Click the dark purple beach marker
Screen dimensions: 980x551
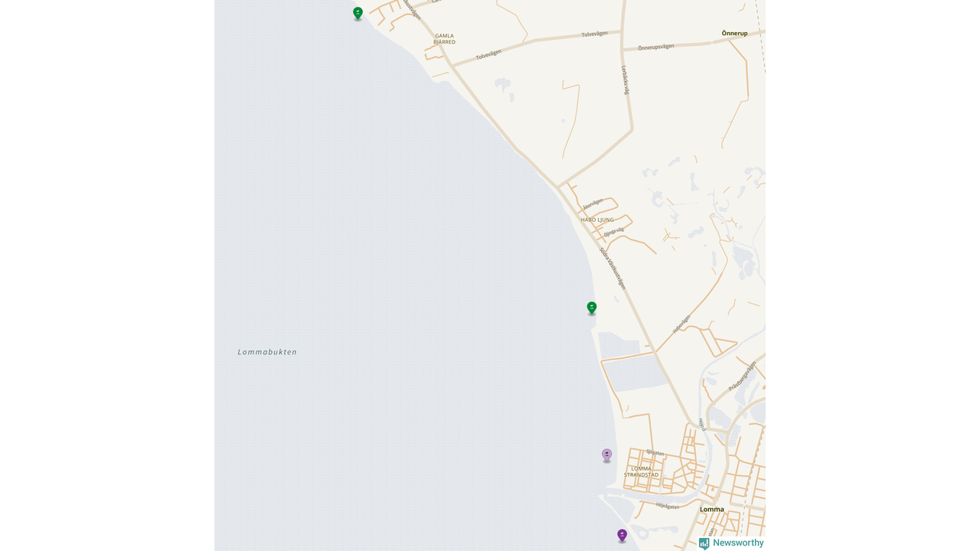(622, 536)
